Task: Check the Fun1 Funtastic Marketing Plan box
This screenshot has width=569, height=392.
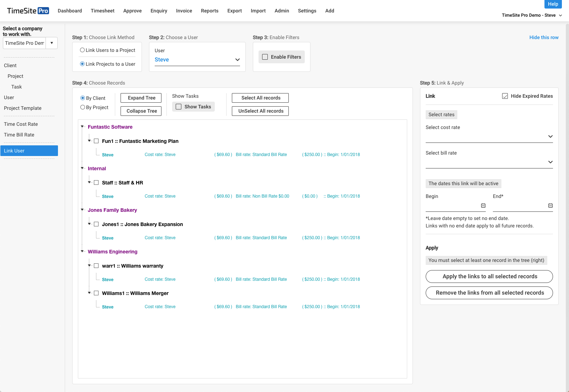Action: [96, 141]
